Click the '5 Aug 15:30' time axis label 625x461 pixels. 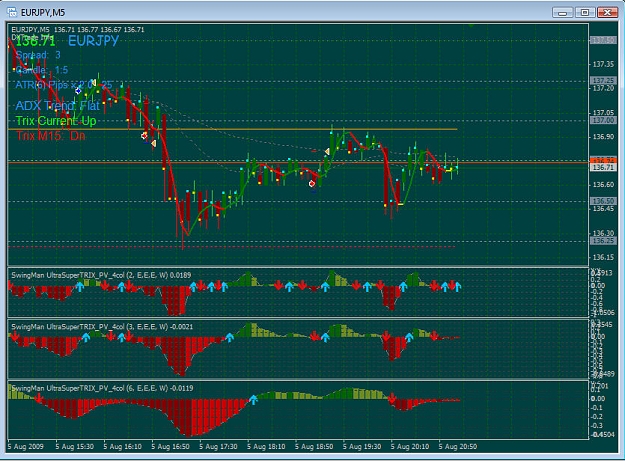click(75, 447)
